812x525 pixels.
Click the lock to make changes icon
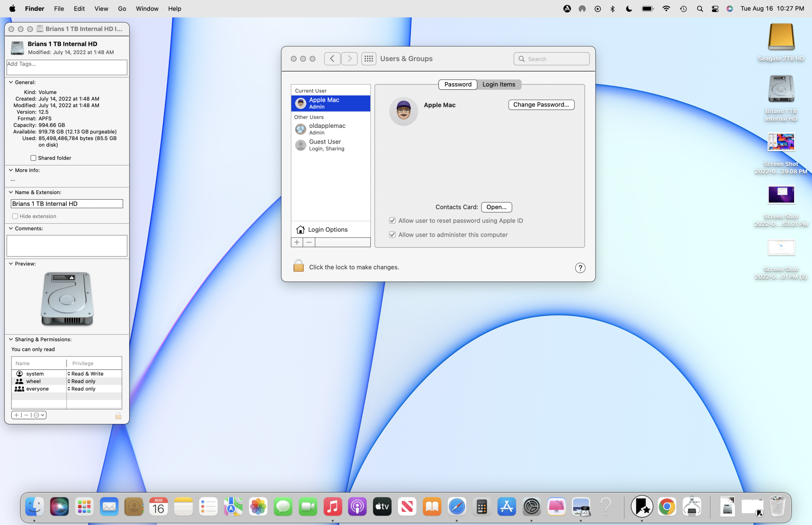pos(299,267)
